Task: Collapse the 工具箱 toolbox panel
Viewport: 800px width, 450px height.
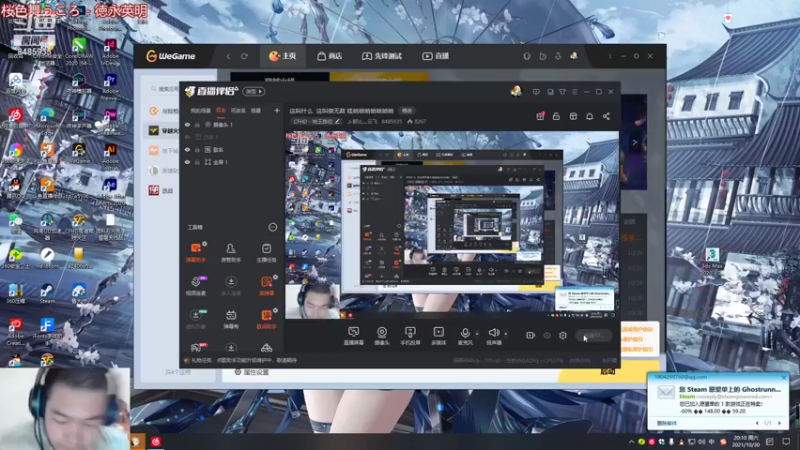Action: tap(272, 227)
